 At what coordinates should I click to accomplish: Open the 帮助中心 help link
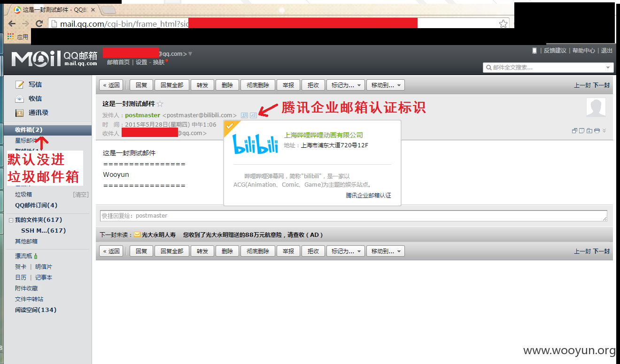[x=584, y=51]
